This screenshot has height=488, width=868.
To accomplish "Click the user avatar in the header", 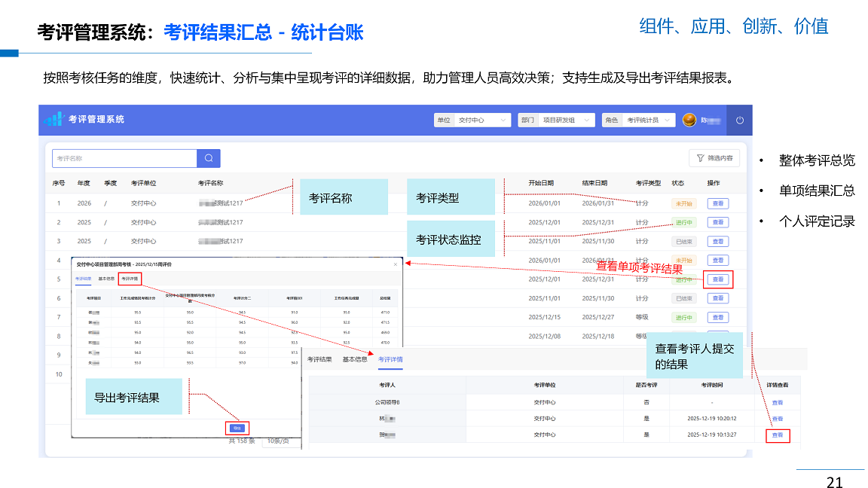I will [x=689, y=120].
